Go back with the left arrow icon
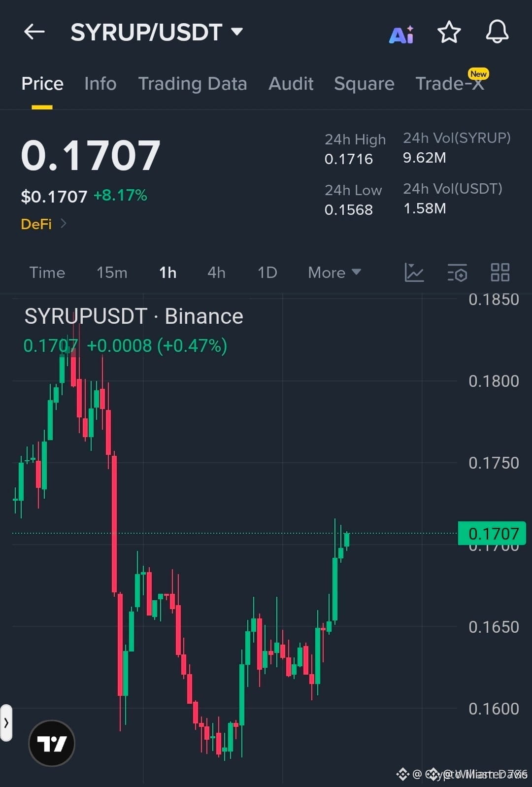The width and height of the screenshot is (532, 787). 34,32
